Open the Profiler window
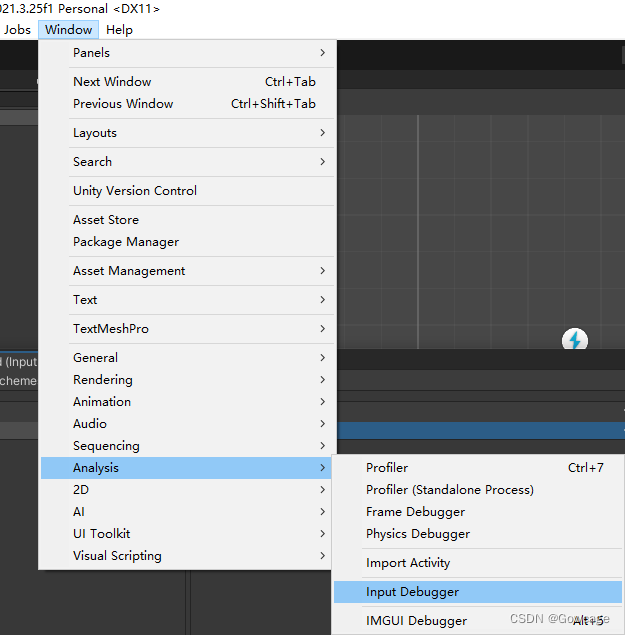Viewport: 625px width, 635px height. 478,468
